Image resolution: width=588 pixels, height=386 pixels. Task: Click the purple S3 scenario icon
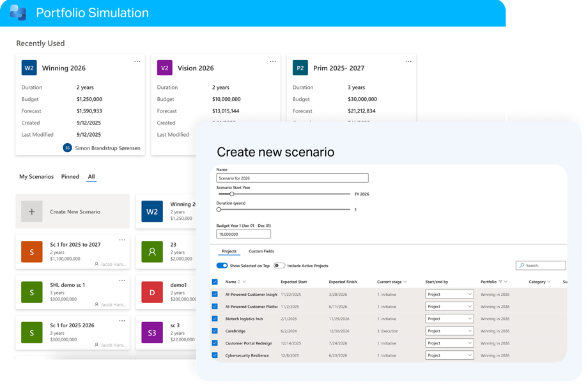pos(152,332)
